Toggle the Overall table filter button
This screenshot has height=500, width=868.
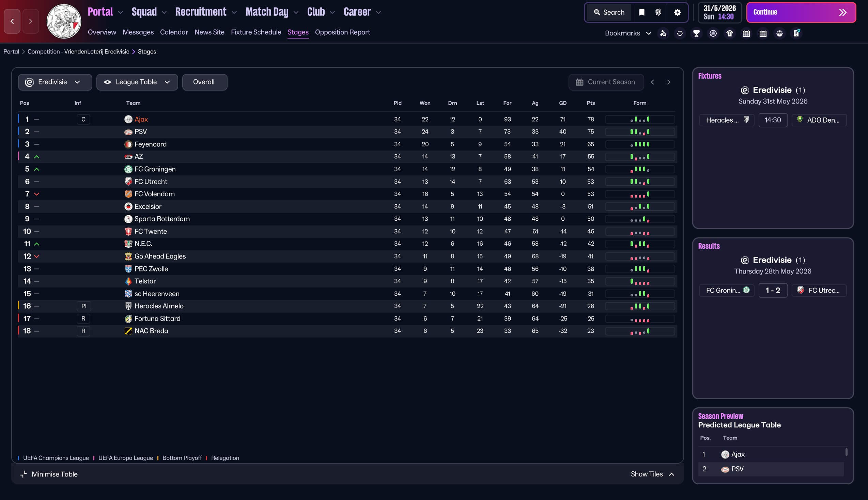click(x=204, y=82)
